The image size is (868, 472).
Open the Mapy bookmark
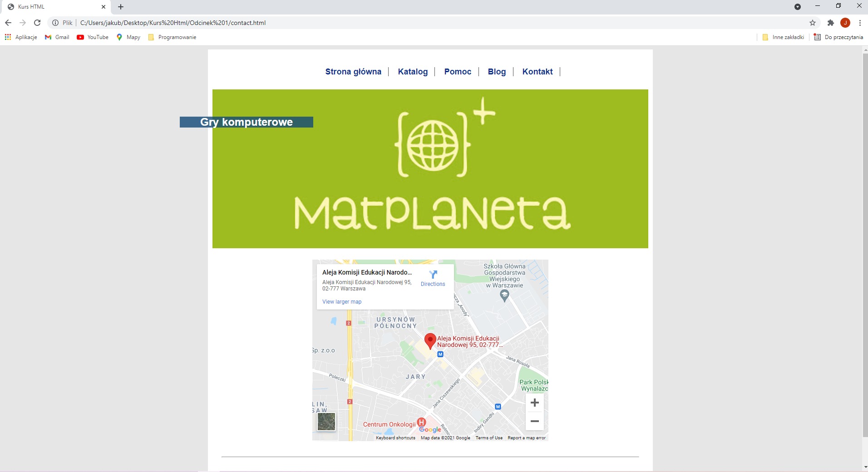tap(128, 37)
